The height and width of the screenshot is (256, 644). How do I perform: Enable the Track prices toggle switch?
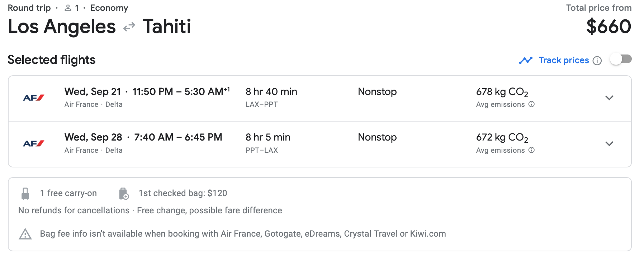(621, 60)
